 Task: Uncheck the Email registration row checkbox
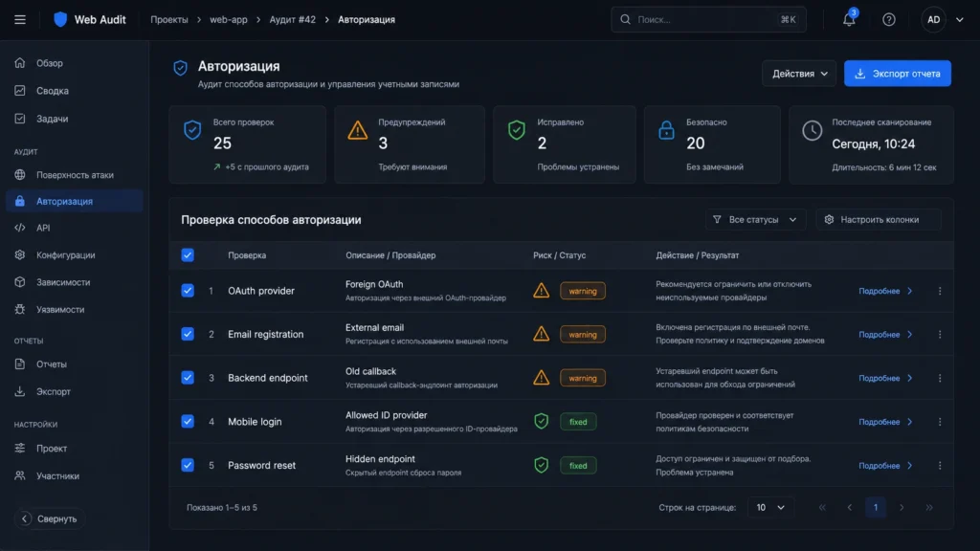click(x=188, y=334)
